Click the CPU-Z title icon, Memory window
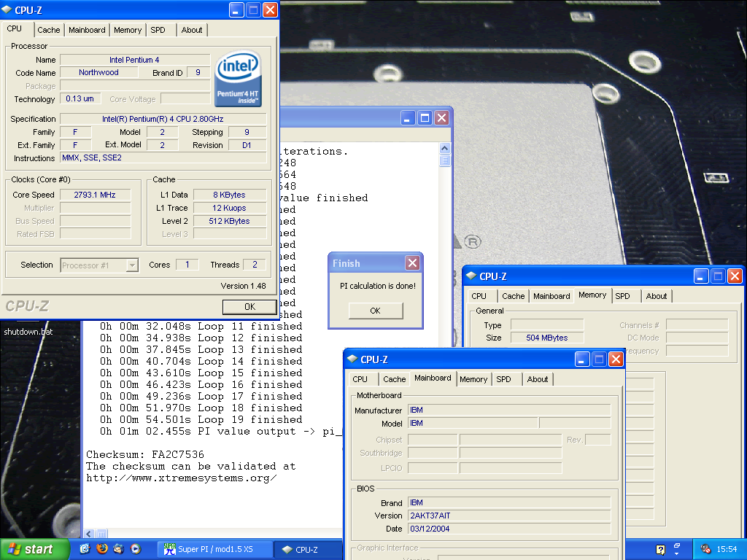Screen dimensions: 747x560 pos(471,276)
